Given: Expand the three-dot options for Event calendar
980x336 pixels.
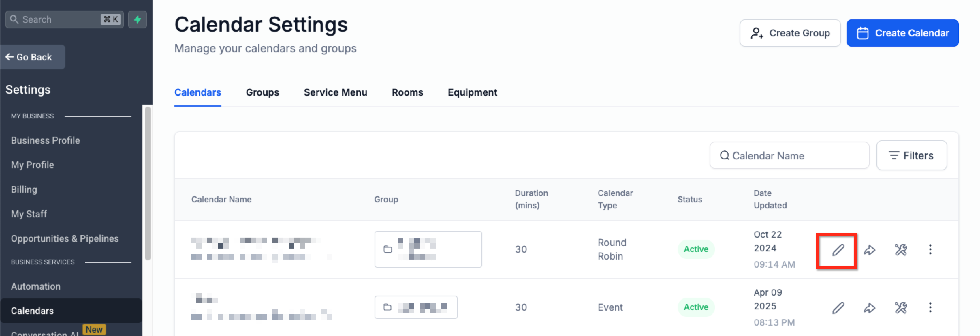Looking at the screenshot, I should pos(930,307).
